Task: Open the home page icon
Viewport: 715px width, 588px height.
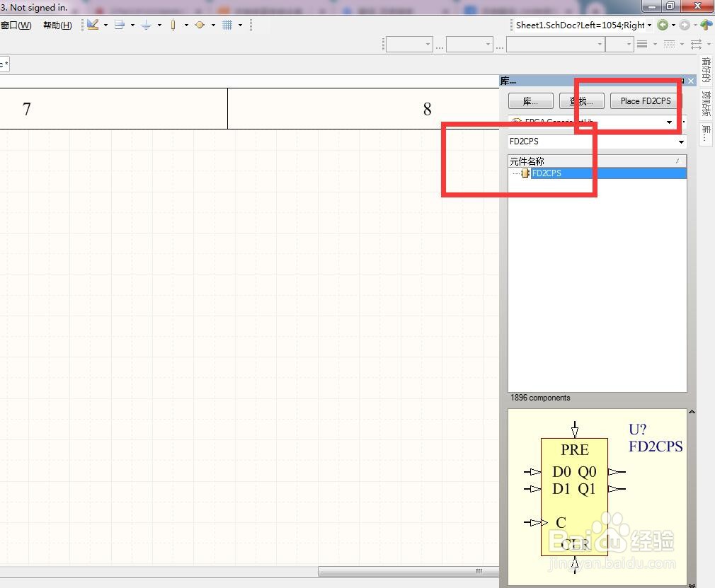Action: point(707,25)
